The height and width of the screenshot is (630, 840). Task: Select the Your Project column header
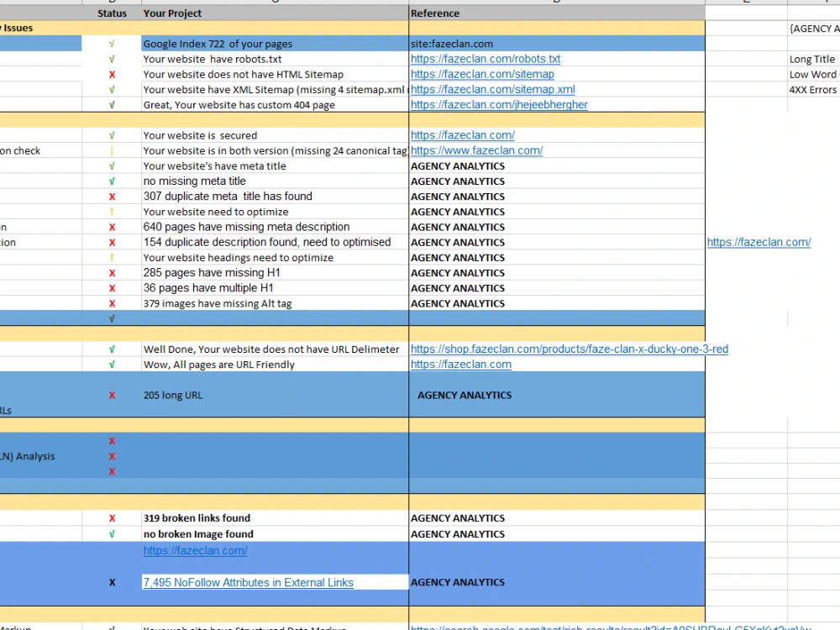tap(275, 13)
